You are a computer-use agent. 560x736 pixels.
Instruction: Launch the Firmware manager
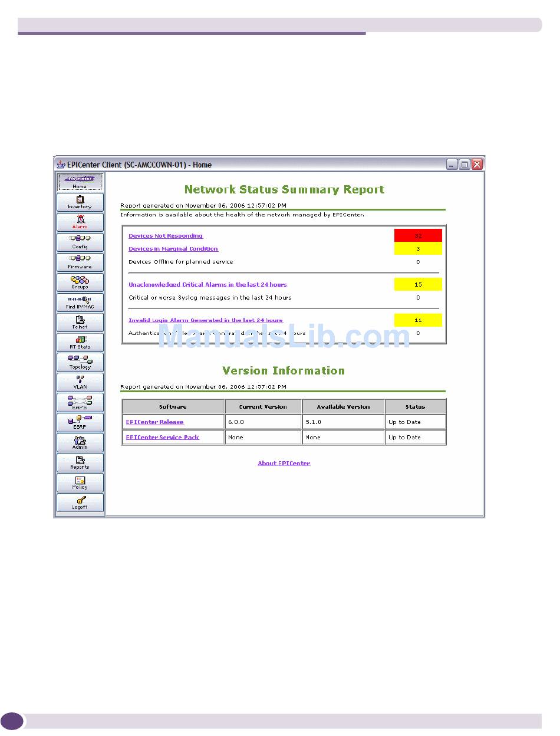(80, 262)
